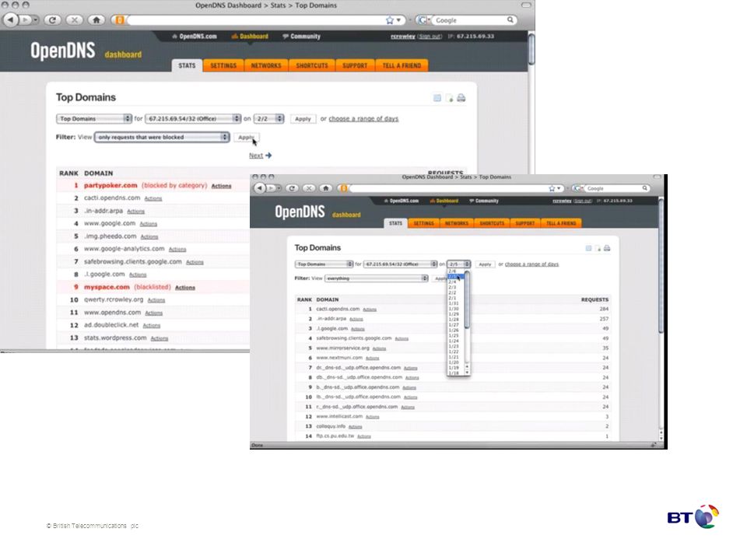
Task: Open the network dropdown in the front window
Action: pyautogui.click(x=400, y=264)
